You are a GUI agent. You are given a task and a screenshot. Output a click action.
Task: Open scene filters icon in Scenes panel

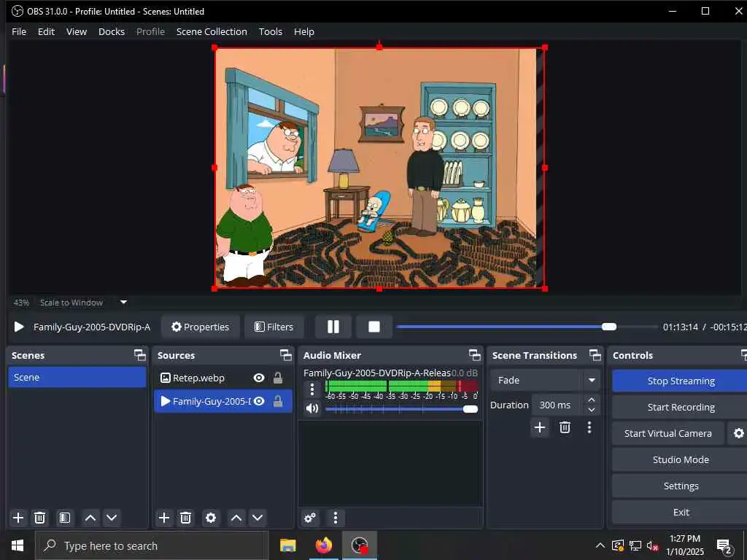point(65,518)
